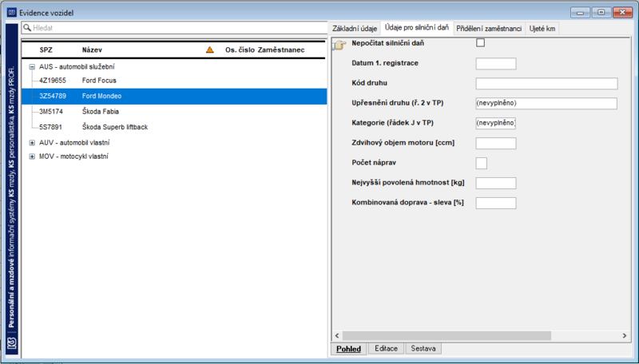Click the pointing hand icon beside Nepočítat
This screenshot has height=364, width=639.
pos(339,45)
